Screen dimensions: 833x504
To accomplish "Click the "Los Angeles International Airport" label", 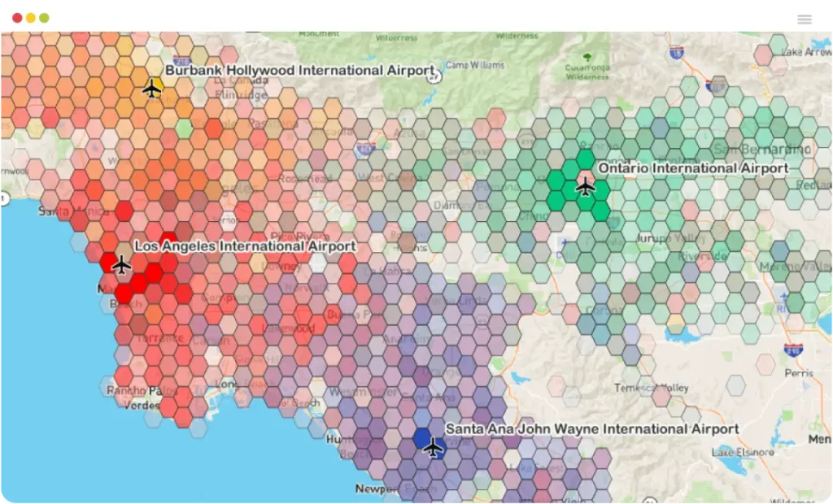I will (245, 246).
